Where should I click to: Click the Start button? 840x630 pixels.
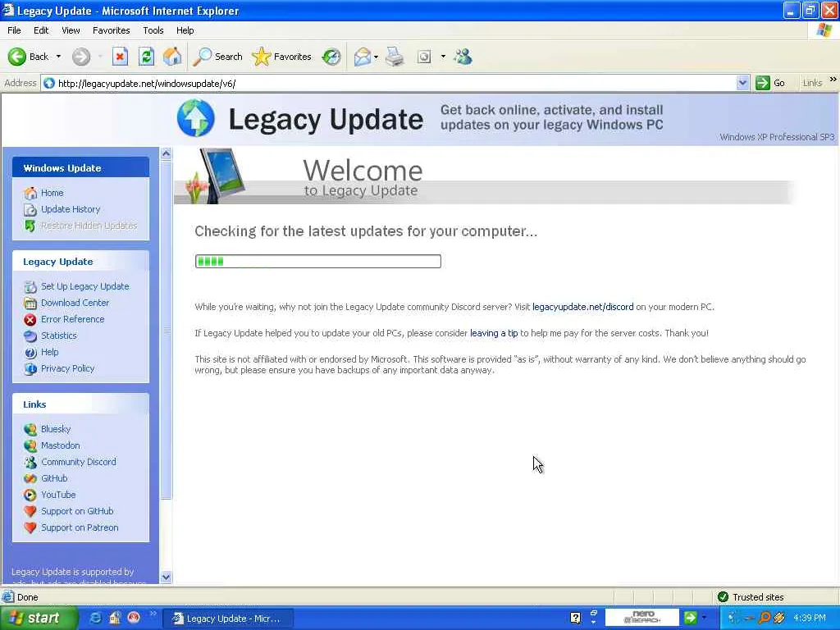pos(38,618)
